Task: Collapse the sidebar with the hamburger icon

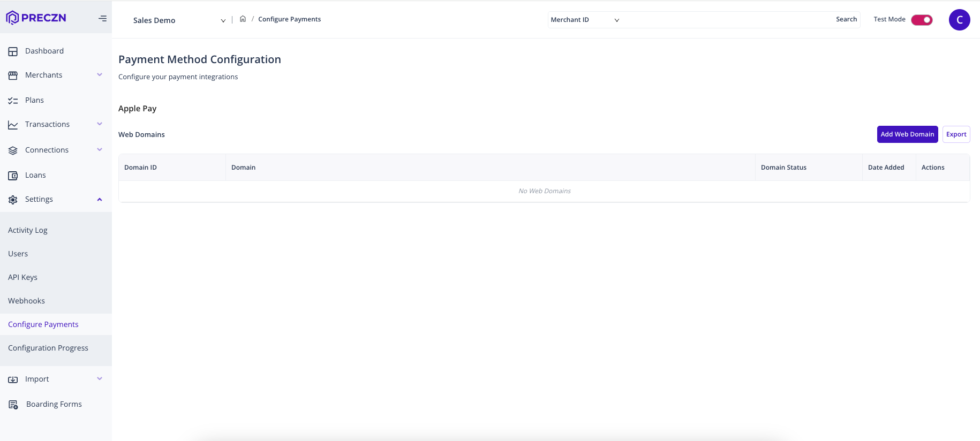Action: [x=102, y=19]
